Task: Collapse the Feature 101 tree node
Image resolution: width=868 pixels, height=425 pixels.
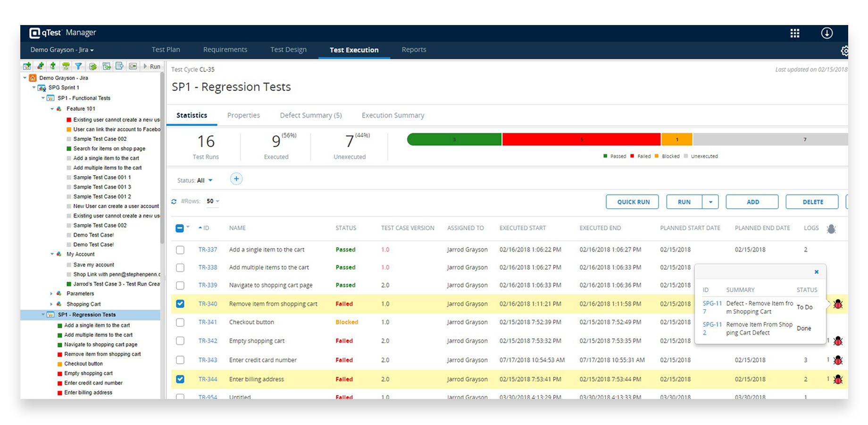Action: point(52,109)
